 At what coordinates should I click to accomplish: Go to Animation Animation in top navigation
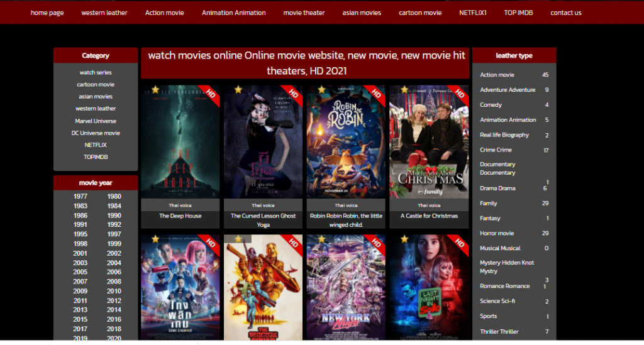click(x=234, y=13)
